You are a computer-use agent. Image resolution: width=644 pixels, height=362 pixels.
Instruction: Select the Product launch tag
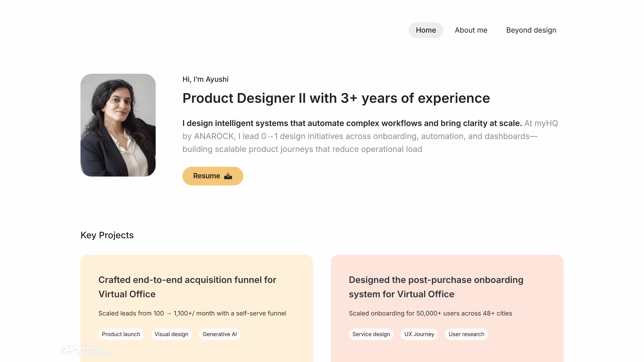pyautogui.click(x=121, y=334)
